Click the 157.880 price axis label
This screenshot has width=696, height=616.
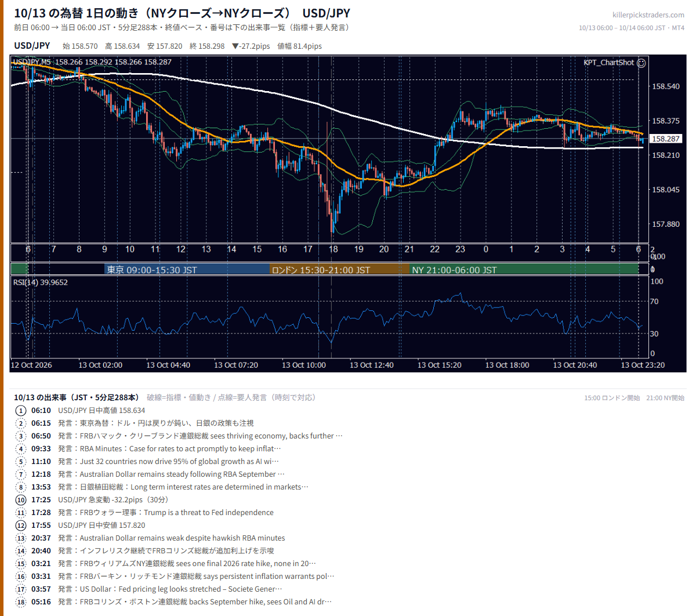pyautogui.click(x=666, y=224)
